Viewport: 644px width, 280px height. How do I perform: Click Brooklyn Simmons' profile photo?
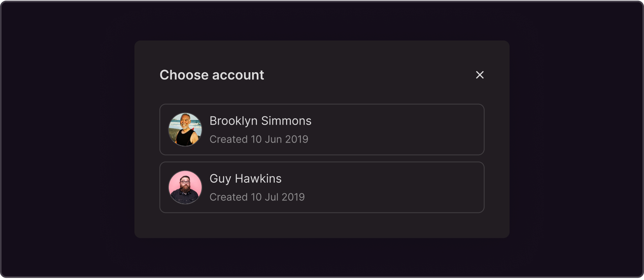(x=185, y=130)
